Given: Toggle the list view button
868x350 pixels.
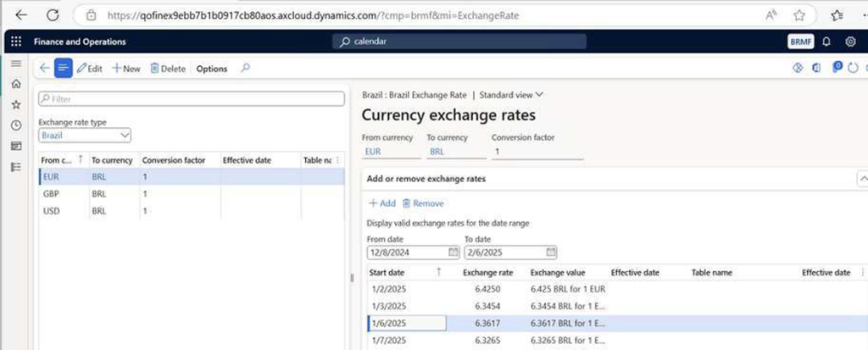Looking at the screenshot, I should point(63,68).
